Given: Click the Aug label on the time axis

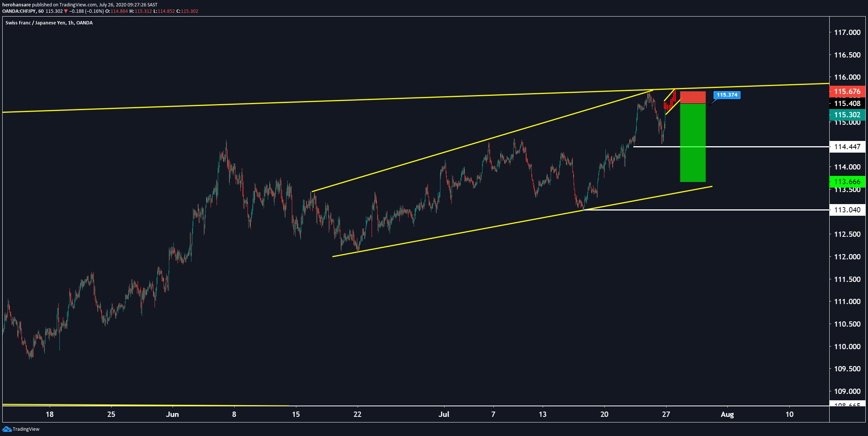Looking at the screenshot, I should coord(727,415).
